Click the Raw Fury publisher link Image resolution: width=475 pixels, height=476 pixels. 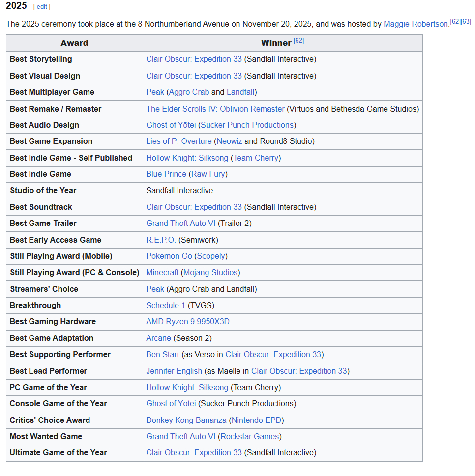(208, 174)
